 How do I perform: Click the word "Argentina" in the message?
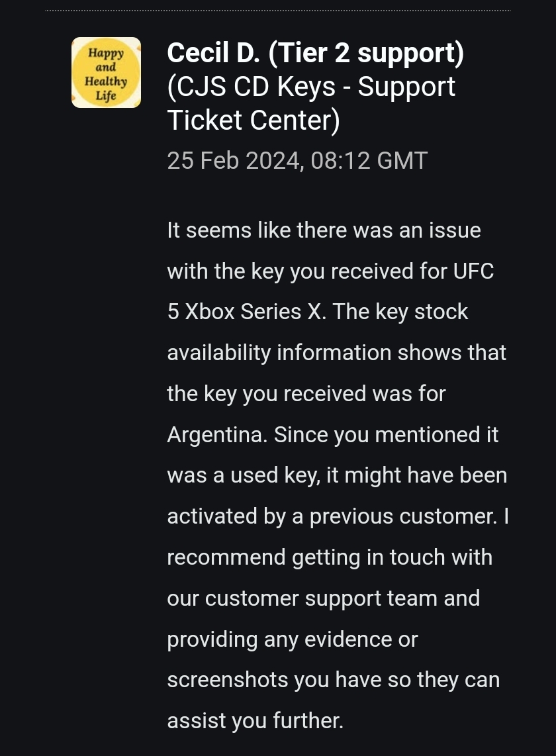click(217, 434)
